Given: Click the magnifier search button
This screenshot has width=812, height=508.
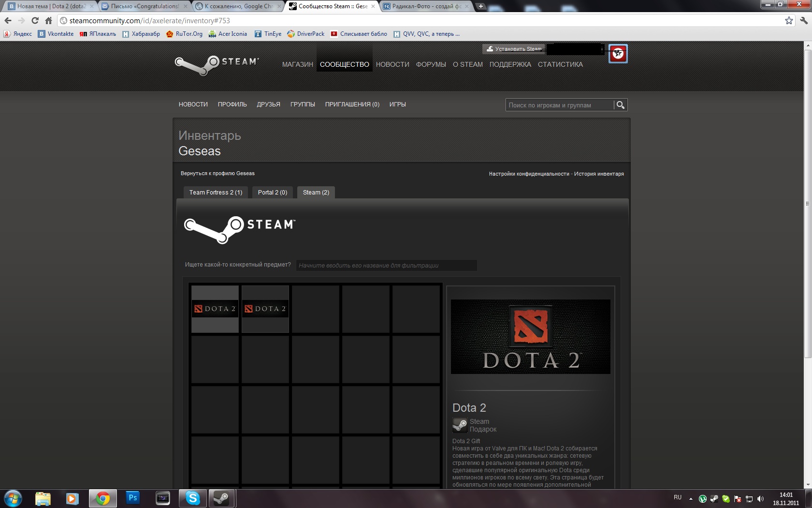Looking at the screenshot, I should click(x=621, y=105).
